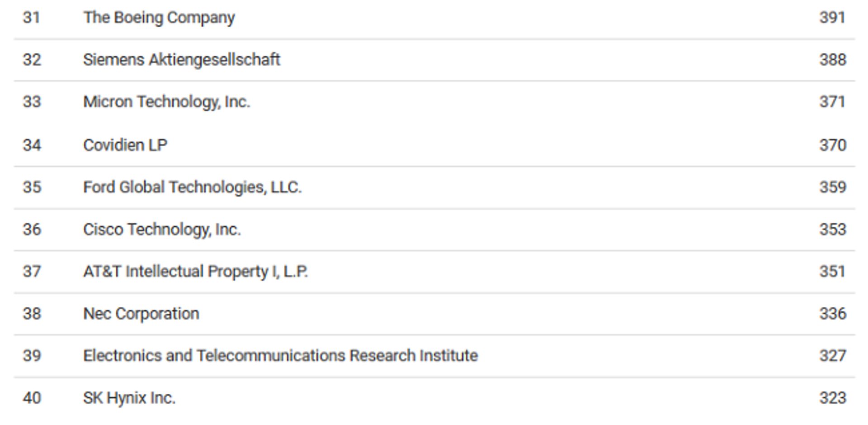Click the value 388 in Siemens row
The image size is (868, 425).
pos(832,60)
